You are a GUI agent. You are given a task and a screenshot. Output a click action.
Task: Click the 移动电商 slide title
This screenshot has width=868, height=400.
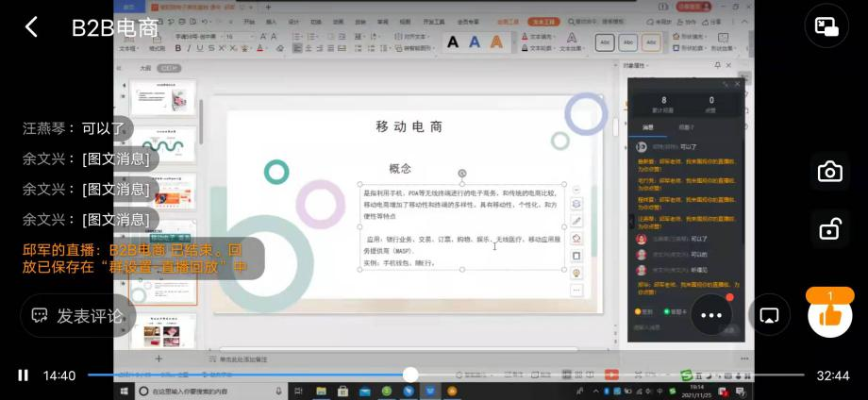409,127
